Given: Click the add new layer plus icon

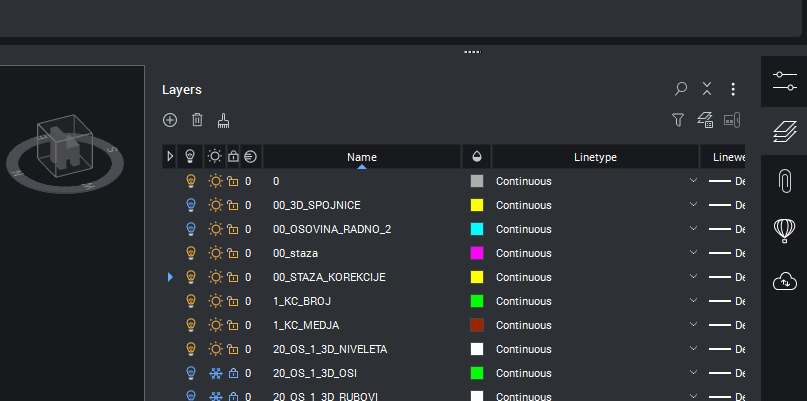Looking at the screenshot, I should tap(170, 120).
